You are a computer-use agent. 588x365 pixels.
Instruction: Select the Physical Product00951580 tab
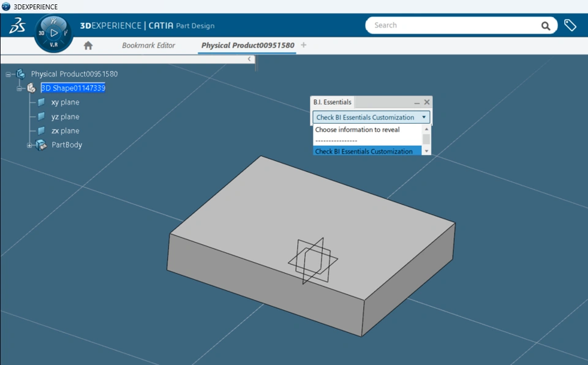coord(247,45)
